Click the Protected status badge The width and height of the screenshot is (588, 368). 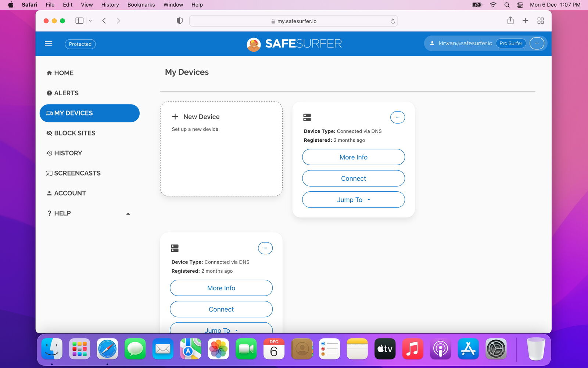[80, 44]
